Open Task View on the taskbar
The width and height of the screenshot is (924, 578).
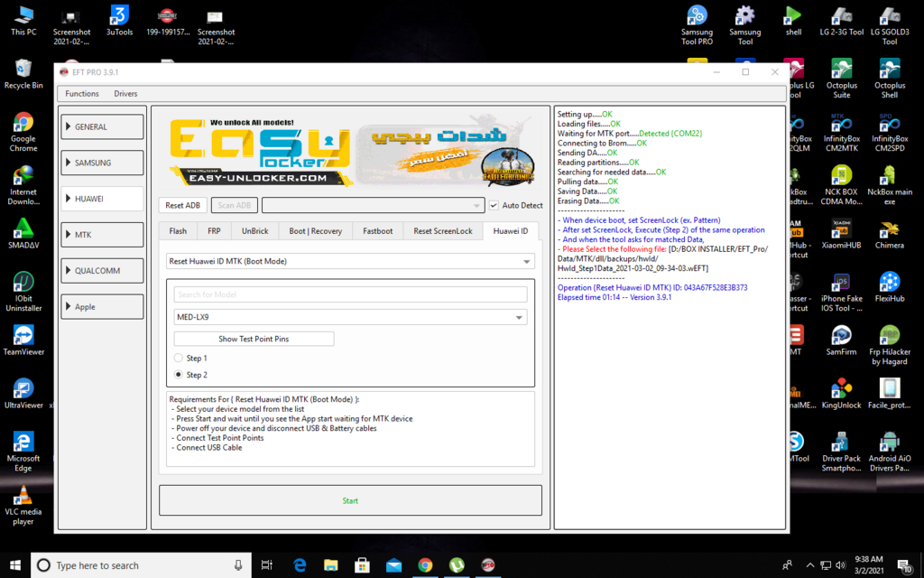266,565
